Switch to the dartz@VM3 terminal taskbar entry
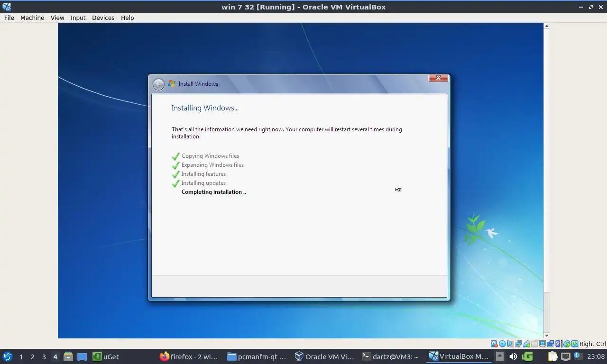The image size is (607, 364). (x=390, y=356)
